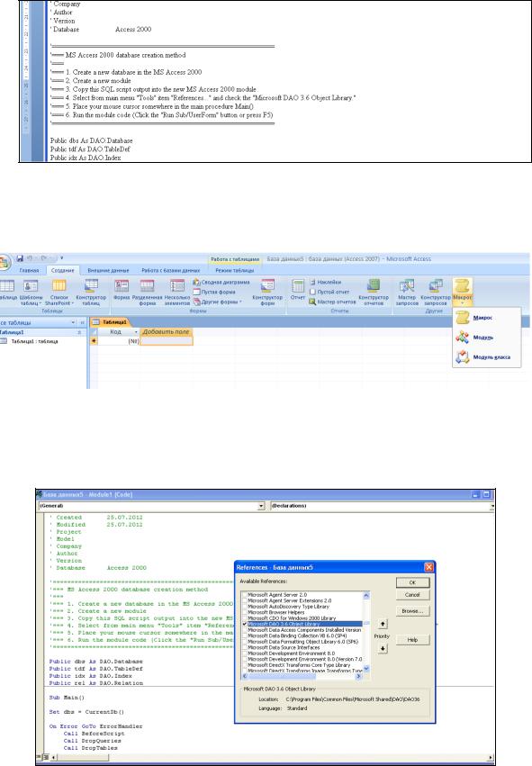Launch Мастер отчетов

tap(332, 302)
